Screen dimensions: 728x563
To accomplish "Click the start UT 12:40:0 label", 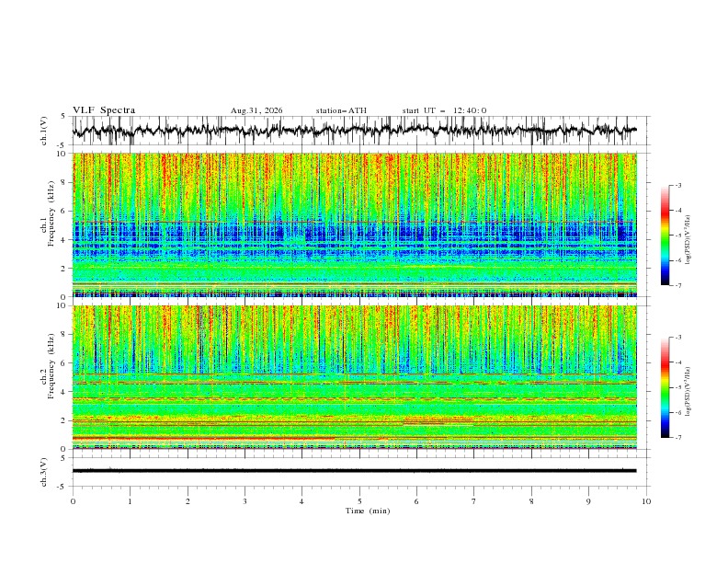I will pos(444,110).
